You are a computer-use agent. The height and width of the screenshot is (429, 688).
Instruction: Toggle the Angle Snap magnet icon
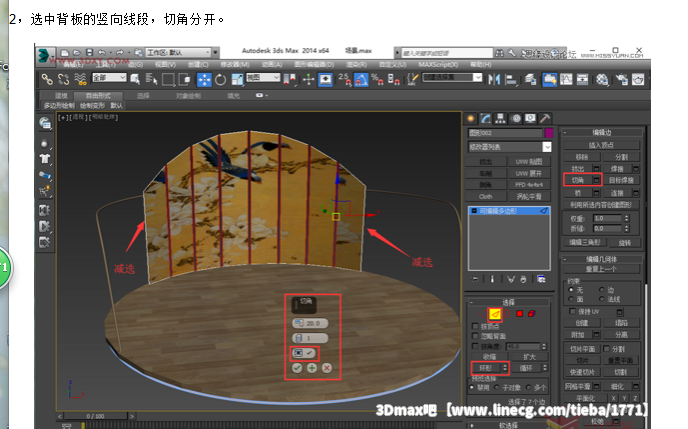pos(361,79)
